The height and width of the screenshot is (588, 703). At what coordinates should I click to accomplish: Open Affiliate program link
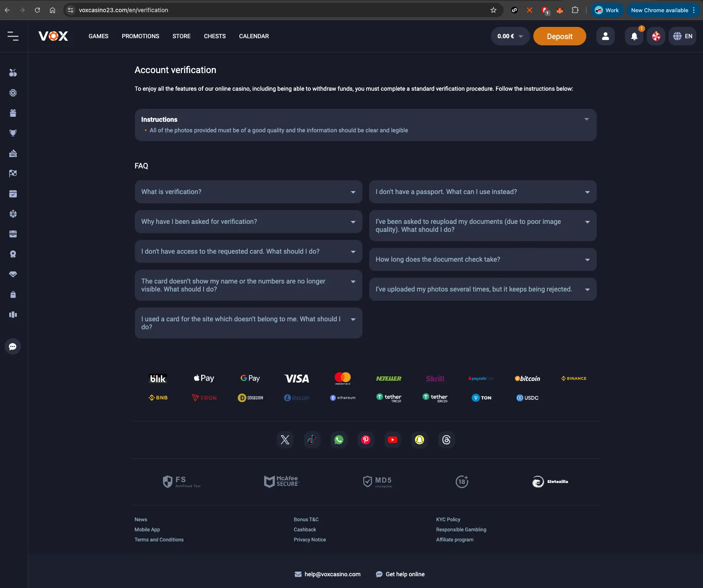[454, 540]
